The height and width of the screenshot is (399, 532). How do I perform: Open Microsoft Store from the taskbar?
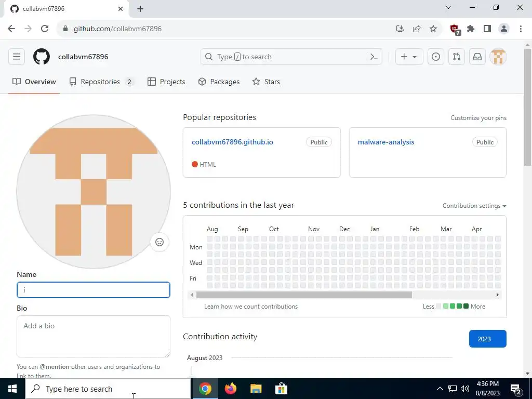pyautogui.click(x=281, y=389)
